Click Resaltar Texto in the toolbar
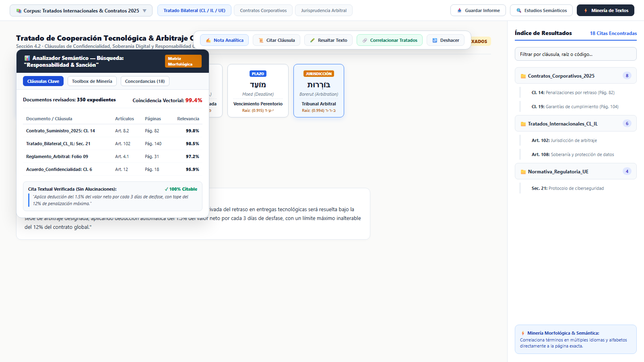This screenshot has height=362, width=644. 328,40
